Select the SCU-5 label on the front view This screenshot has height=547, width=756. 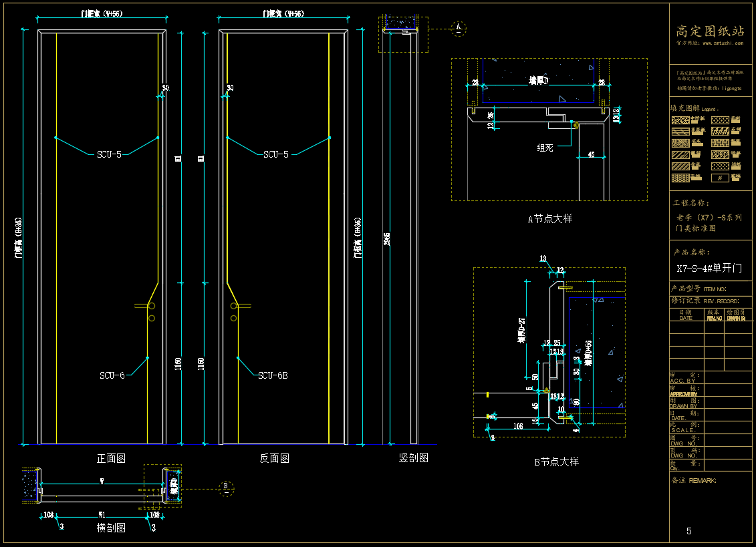click(109, 154)
